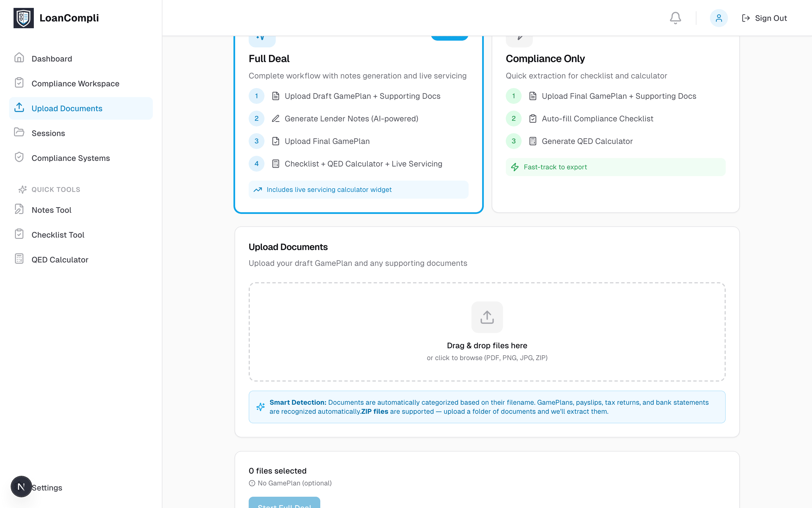
Task: Click the Sign Out button
Action: 764,18
